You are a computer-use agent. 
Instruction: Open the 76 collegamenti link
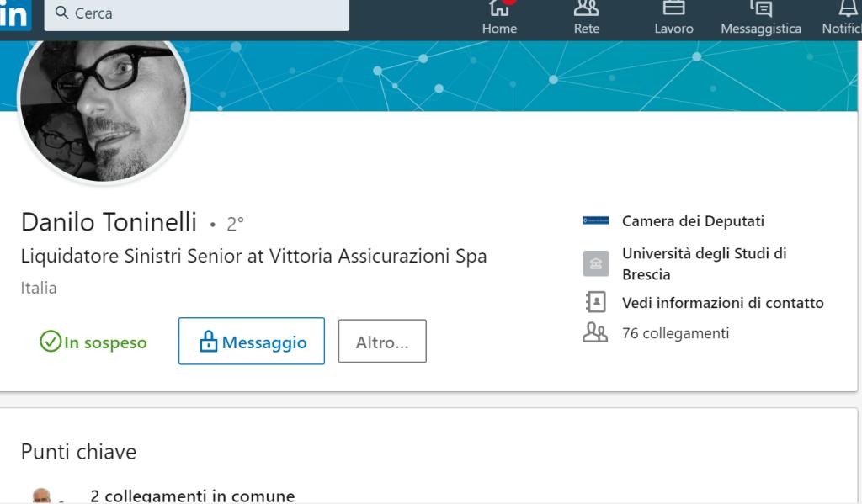pos(676,333)
